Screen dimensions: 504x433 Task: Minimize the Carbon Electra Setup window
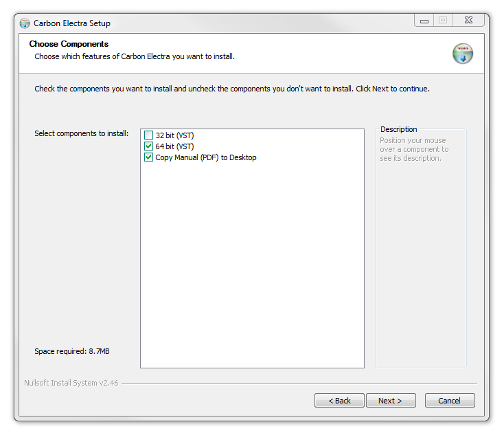point(424,21)
